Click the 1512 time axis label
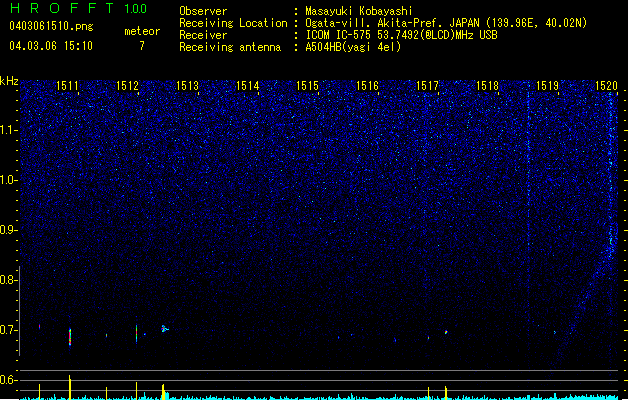Image resolution: width=629 pixels, height=400 pixels. [x=127, y=86]
